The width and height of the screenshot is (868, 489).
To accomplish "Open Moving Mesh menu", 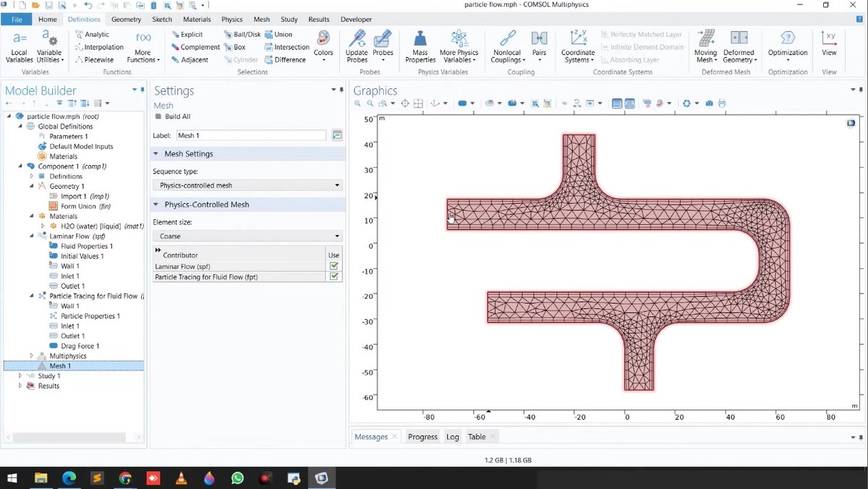I will (705, 46).
